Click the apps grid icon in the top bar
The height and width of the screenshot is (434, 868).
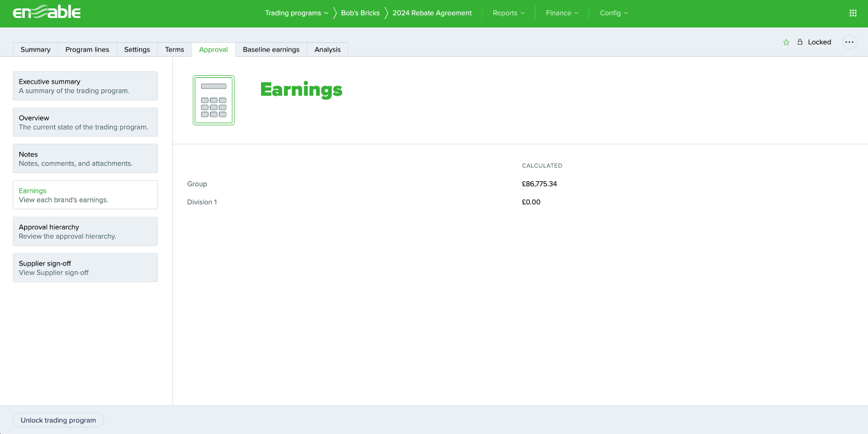(853, 13)
